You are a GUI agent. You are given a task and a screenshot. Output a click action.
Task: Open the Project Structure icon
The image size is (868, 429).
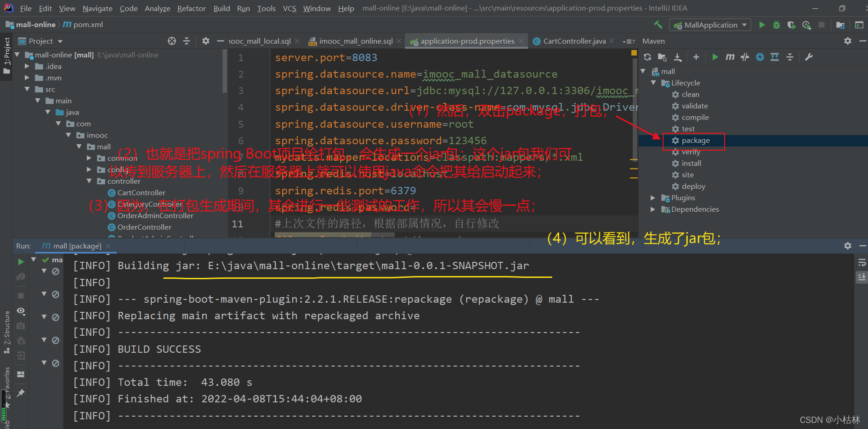coord(840,25)
